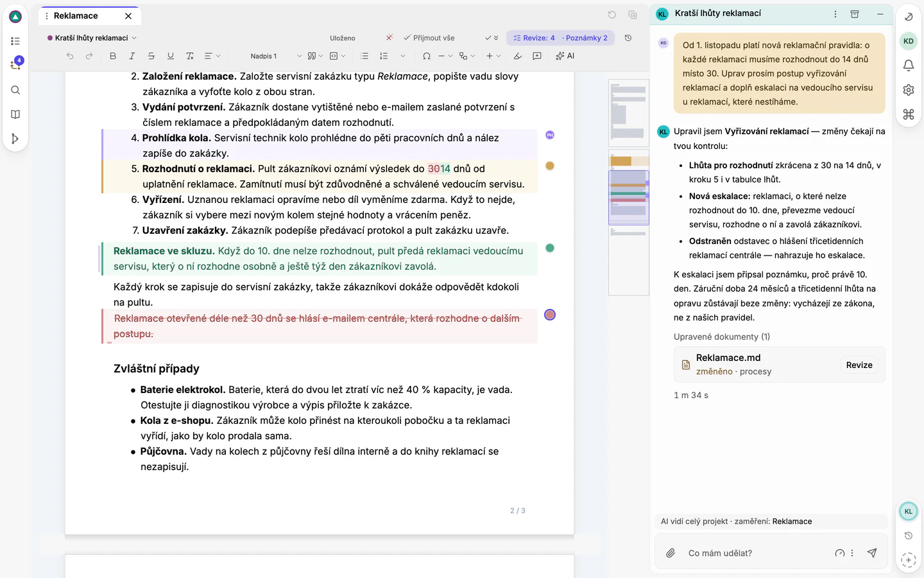Use the highlighter tool

(518, 56)
